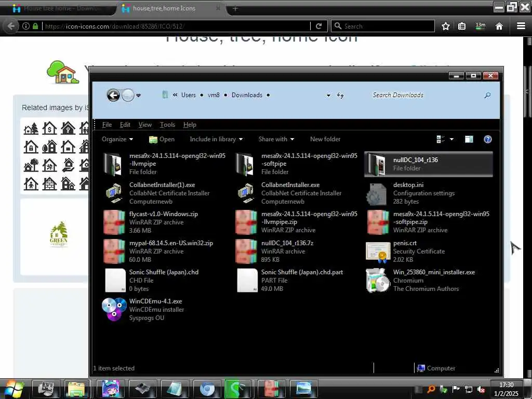Go back in the Explorer Downloads window
Screen dimensions: 532x399
113,96
